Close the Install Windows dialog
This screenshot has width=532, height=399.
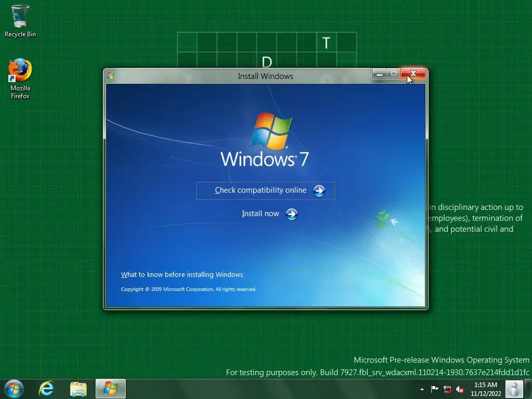point(413,73)
